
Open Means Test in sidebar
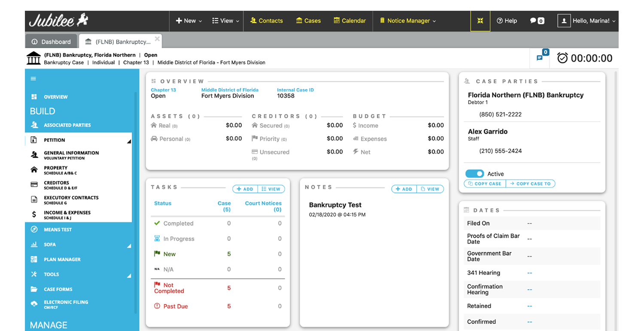[58, 230]
